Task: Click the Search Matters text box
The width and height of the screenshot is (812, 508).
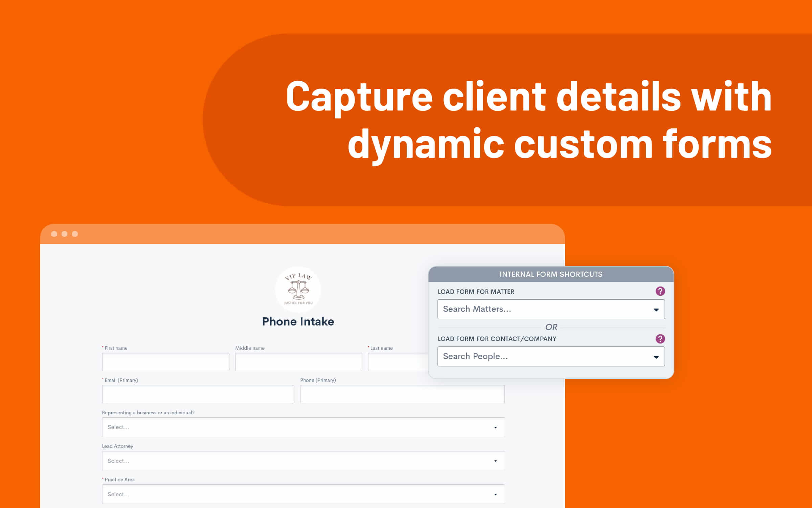Action: 541,309
